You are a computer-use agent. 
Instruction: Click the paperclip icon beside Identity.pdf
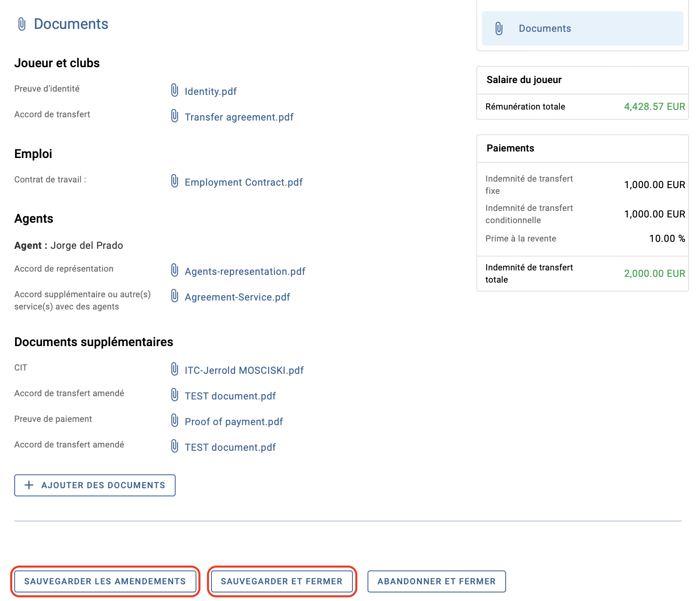174,90
